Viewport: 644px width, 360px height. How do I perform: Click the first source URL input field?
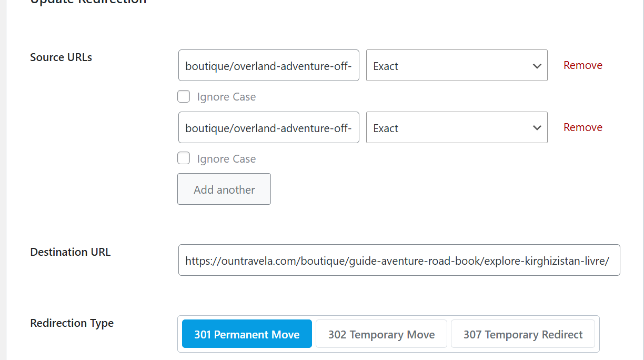(268, 66)
